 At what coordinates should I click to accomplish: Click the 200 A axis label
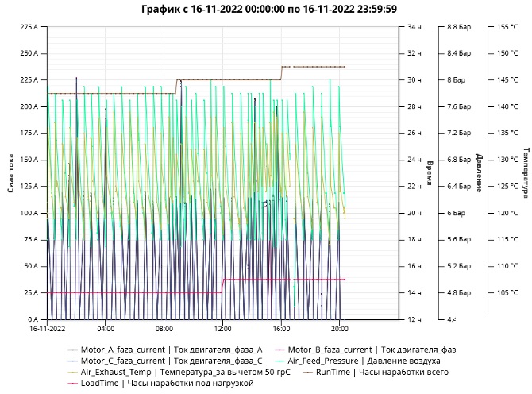pos(29,106)
